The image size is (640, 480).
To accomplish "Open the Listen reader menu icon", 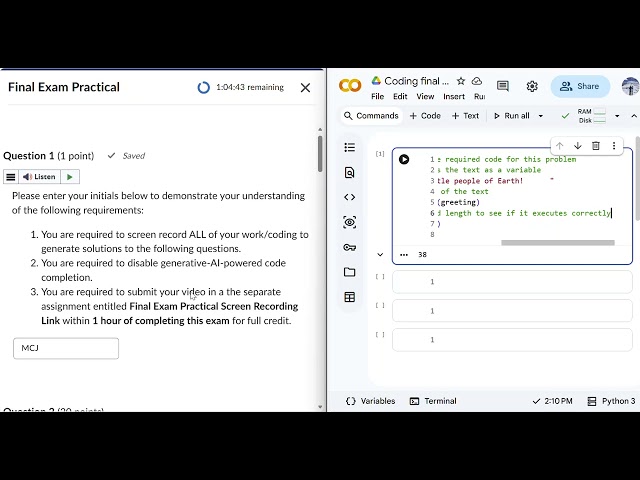I will tap(11, 177).
